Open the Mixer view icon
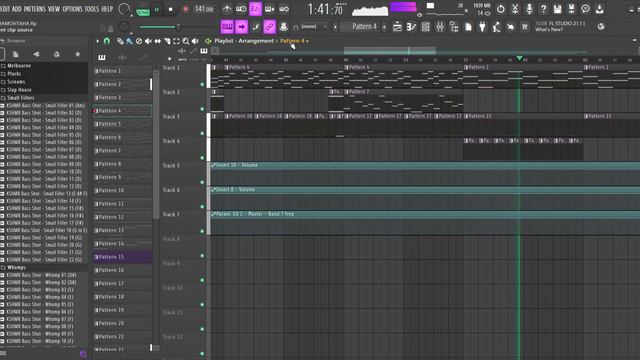The height and width of the screenshot is (360, 640). point(440,27)
